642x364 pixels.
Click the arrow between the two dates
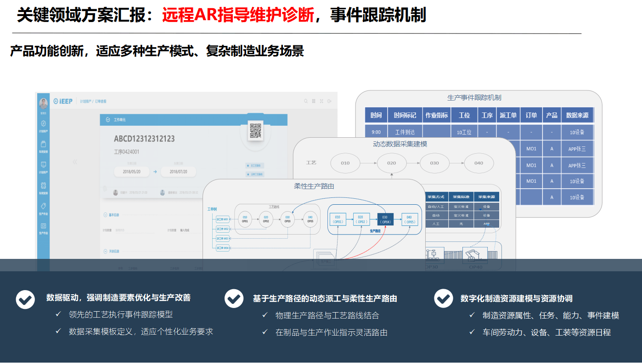pos(155,172)
